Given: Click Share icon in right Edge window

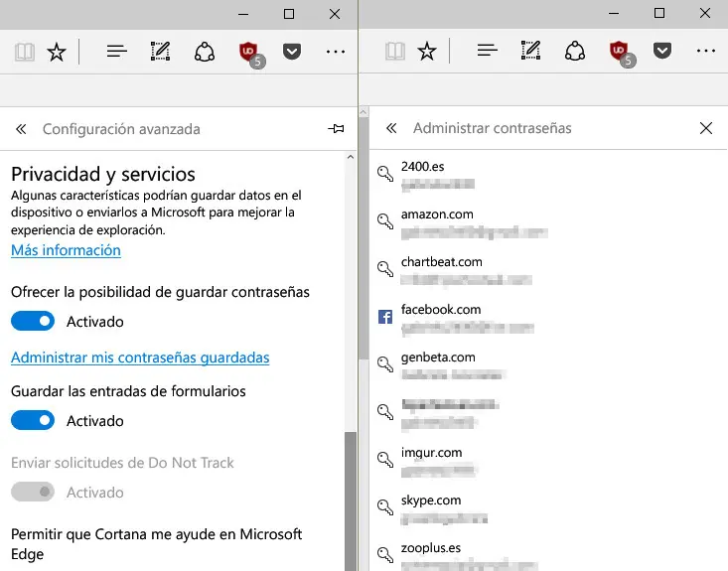Looking at the screenshot, I should pyautogui.click(x=575, y=51).
